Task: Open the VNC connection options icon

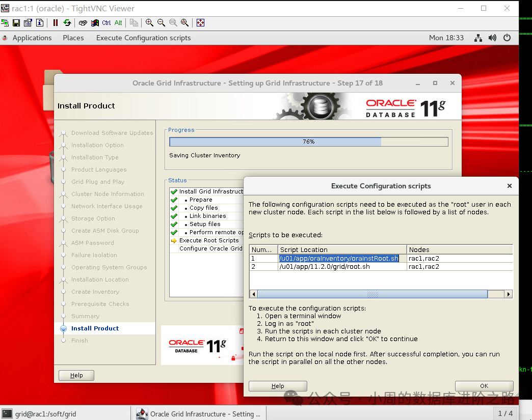Action: tap(28, 23)
